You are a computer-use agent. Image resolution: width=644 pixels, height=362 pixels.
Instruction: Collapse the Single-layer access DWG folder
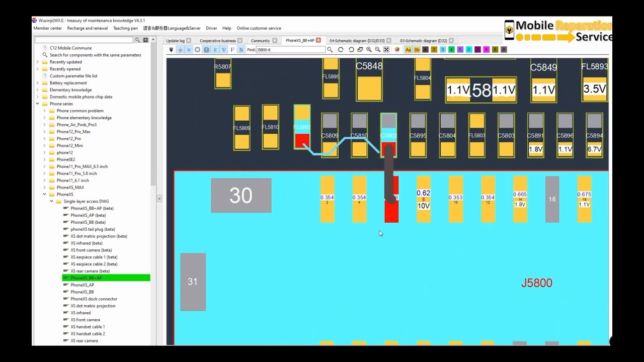(x=51, y=202)
